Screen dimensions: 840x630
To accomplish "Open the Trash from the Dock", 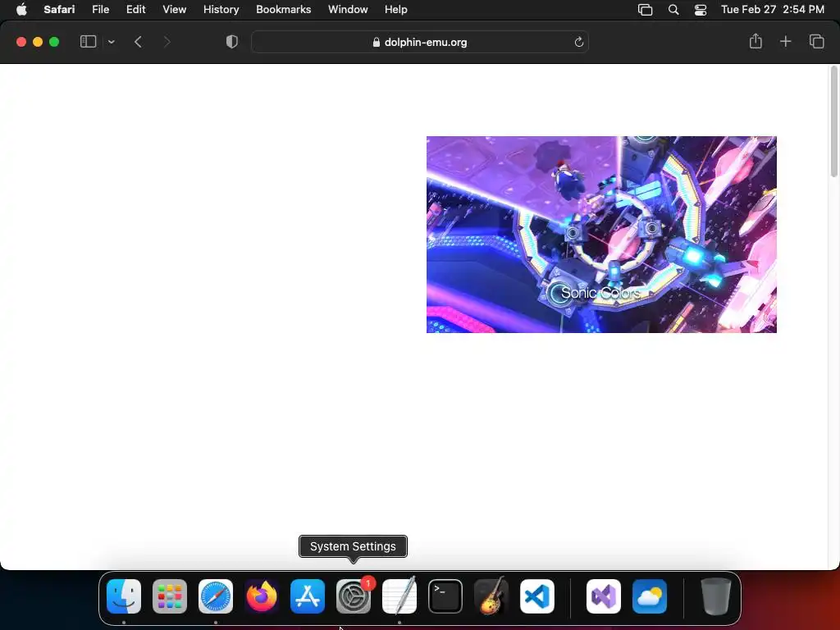I will tap(715, 596).
